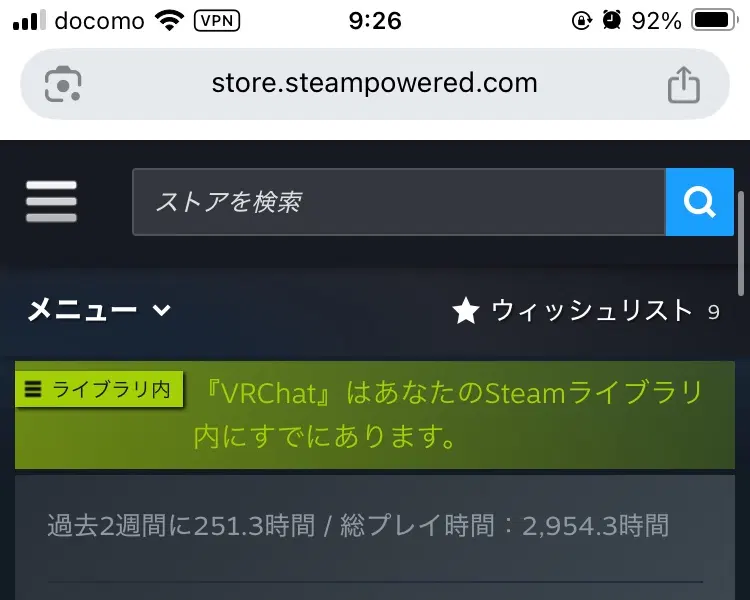Image resolution: width=750 pixels, height=600 pixels.
Task: Tap the share icon in address bar
Action: tap(684, 85)
